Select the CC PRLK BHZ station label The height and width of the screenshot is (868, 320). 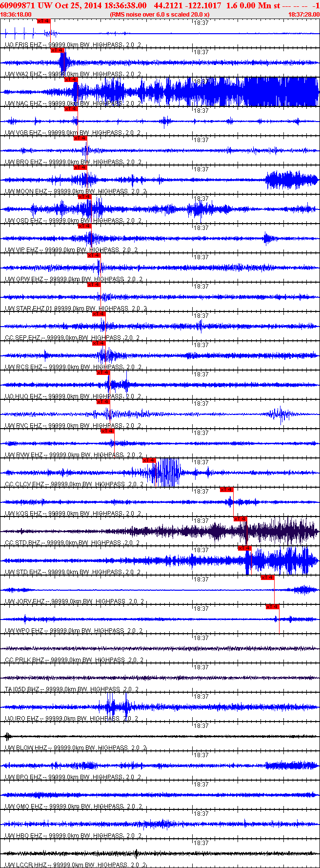click(23, 660)
